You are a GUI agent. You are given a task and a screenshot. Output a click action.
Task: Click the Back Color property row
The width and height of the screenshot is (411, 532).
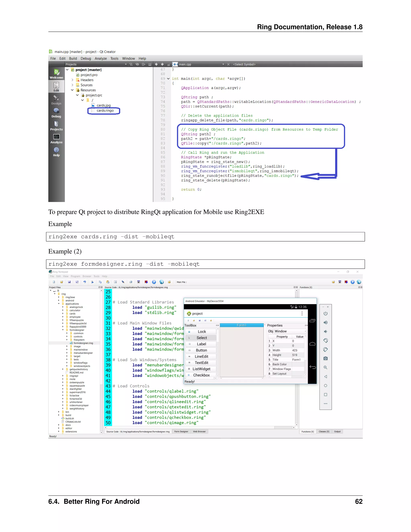[280, 364]
